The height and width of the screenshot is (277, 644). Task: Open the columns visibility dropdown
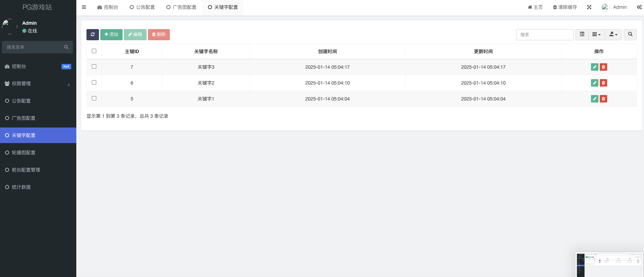(596, 34)
